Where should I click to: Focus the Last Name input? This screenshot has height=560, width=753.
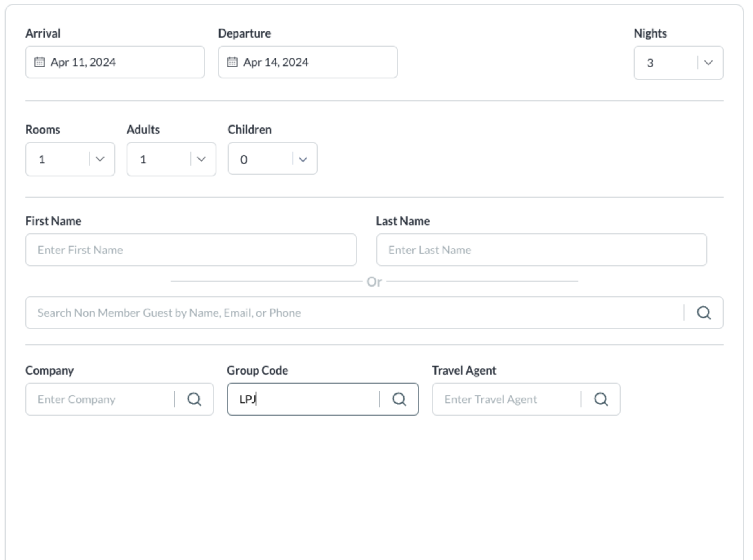click(541, 250)
